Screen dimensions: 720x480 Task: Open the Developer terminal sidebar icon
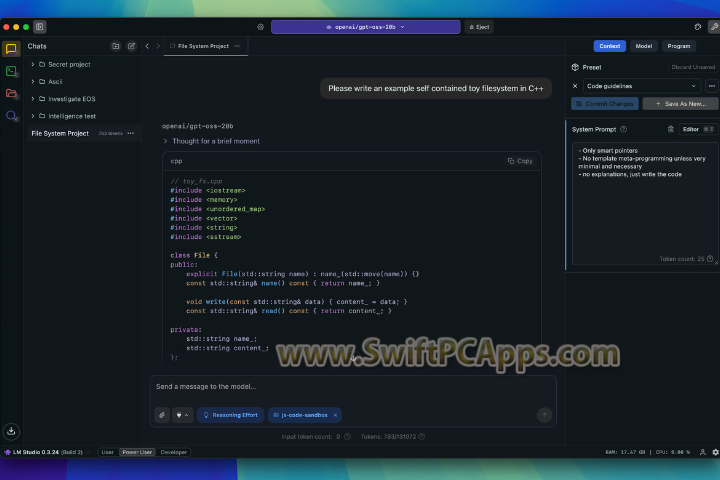(11, 71)
